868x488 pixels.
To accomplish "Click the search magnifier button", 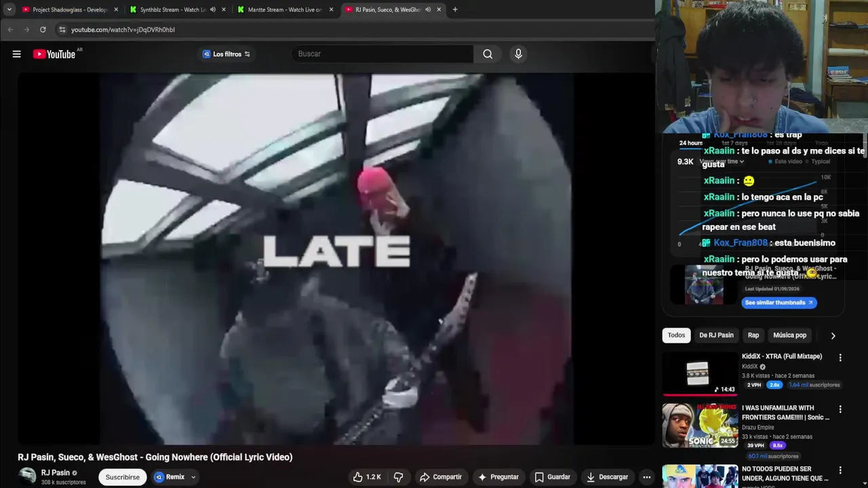I will pos(488,54).
